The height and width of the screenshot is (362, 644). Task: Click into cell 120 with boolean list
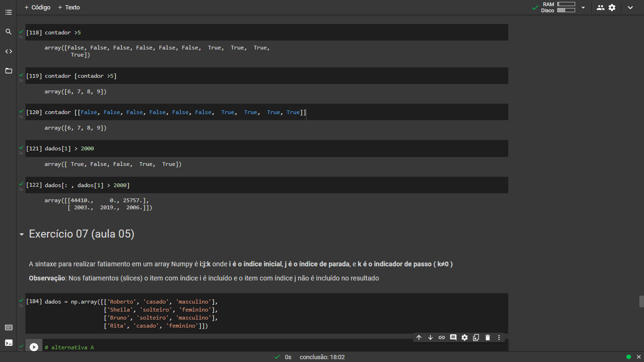[x=267, y=112]
